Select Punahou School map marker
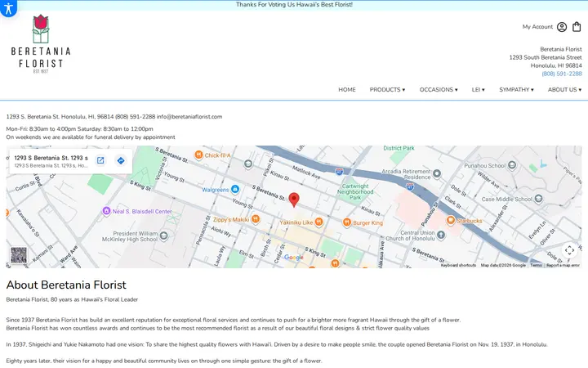 point(512,165)
